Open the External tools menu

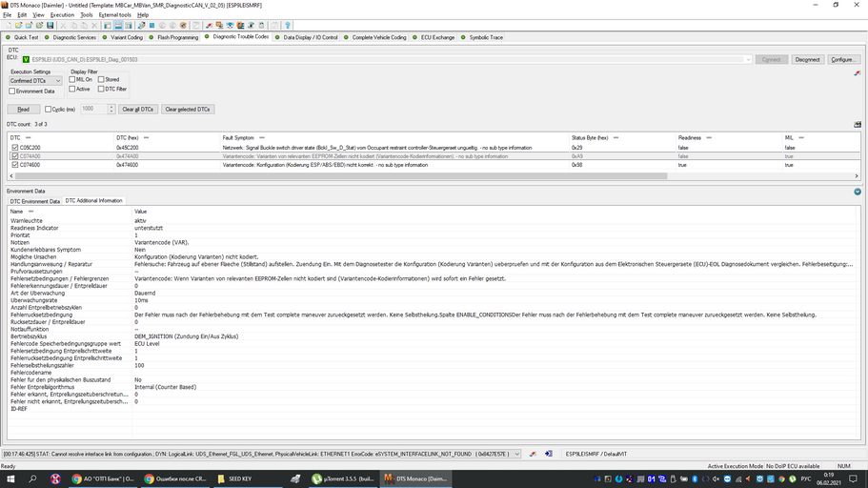tap(114, 15)
